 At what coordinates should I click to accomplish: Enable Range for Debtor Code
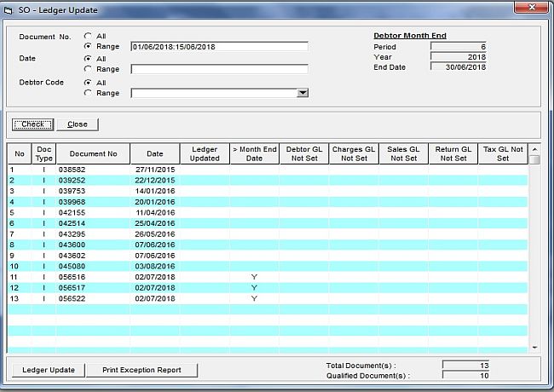point(88,94)
